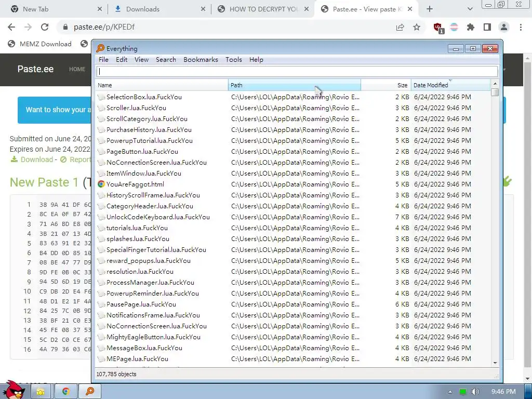Select file SelectionBox.lua.FuckYou
The height and width of the screenshot is (399, 532).
pos(144,97)
